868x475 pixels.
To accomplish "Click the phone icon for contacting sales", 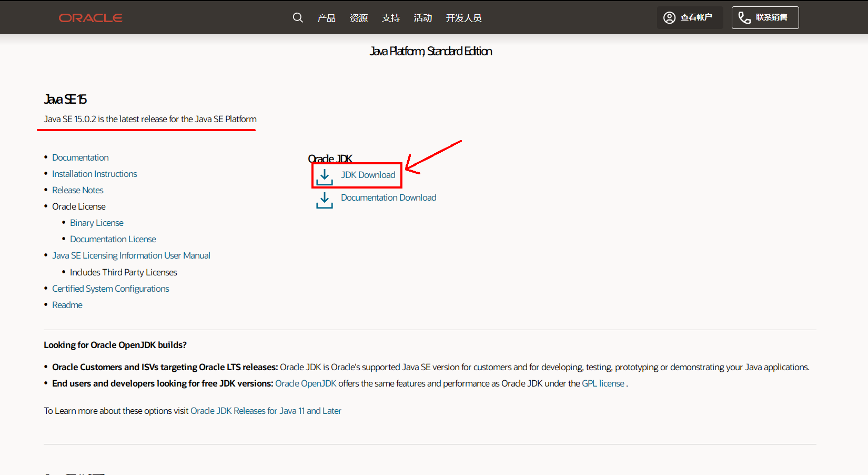I will (744, 18).
